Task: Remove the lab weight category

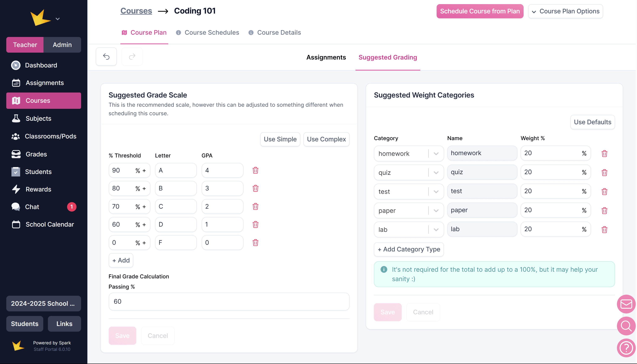Action: point(604,230)
